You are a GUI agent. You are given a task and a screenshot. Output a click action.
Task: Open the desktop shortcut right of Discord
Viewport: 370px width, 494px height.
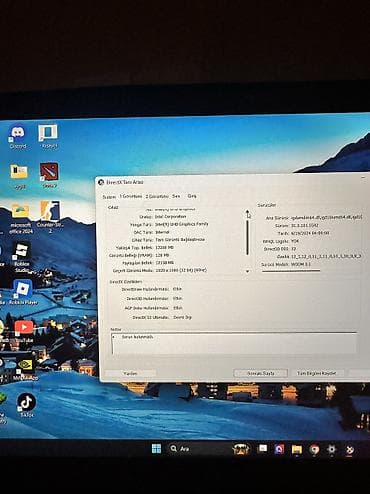coord(49,136)
